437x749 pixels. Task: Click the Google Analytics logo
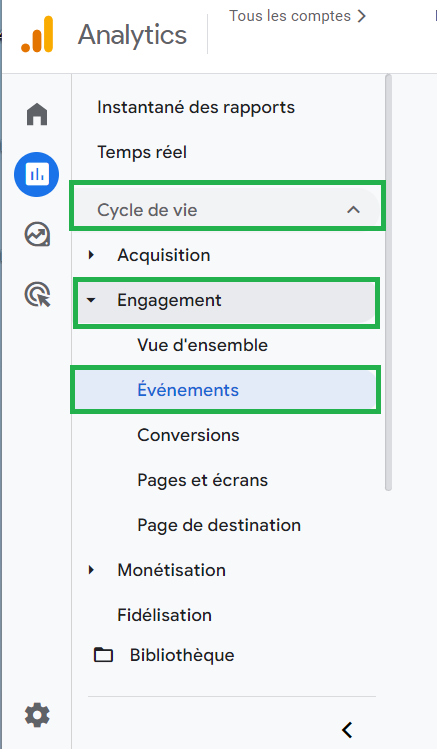click(37, 34)
